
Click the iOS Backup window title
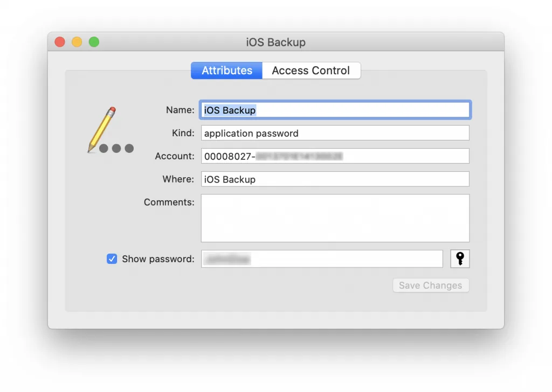(275, 42)
